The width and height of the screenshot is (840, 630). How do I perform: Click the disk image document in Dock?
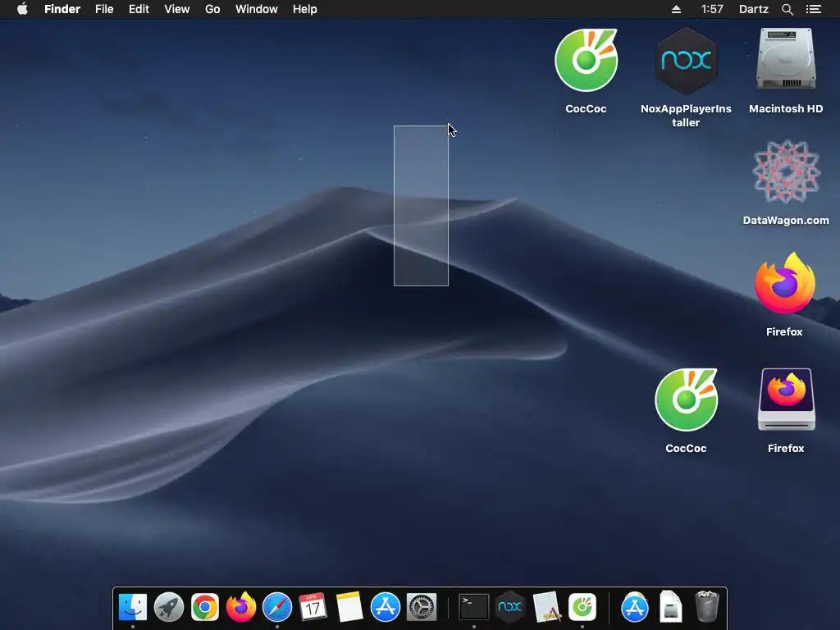(x=671, y=607)
